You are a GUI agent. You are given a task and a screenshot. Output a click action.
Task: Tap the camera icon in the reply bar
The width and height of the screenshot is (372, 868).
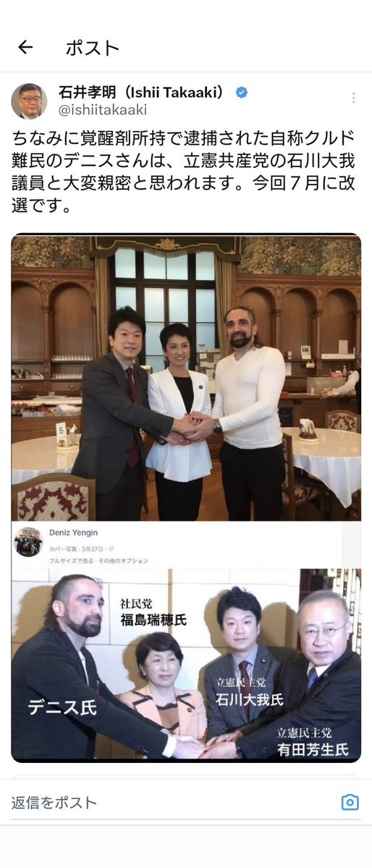point(350,802)
